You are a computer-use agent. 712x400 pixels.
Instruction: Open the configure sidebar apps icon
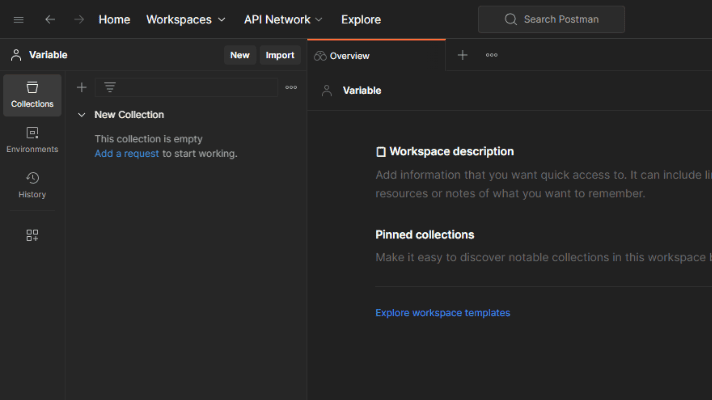point(32,235)
